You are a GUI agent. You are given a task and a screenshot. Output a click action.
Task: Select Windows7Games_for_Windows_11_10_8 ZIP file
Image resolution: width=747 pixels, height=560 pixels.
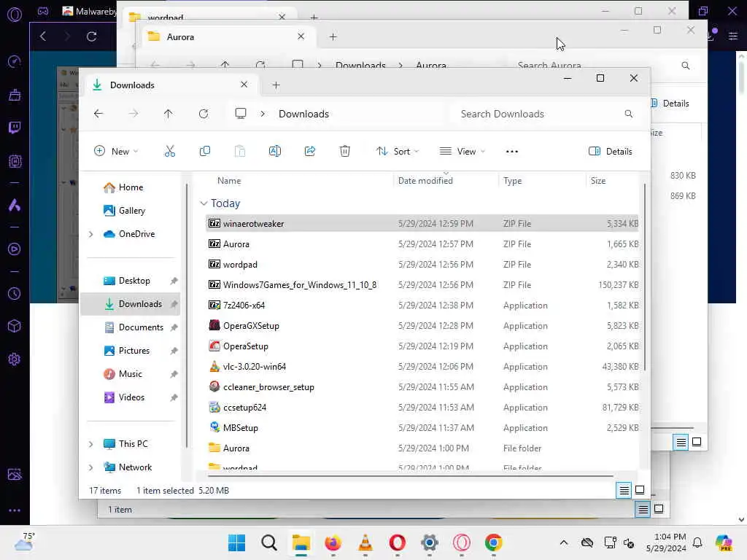[422, 285]
